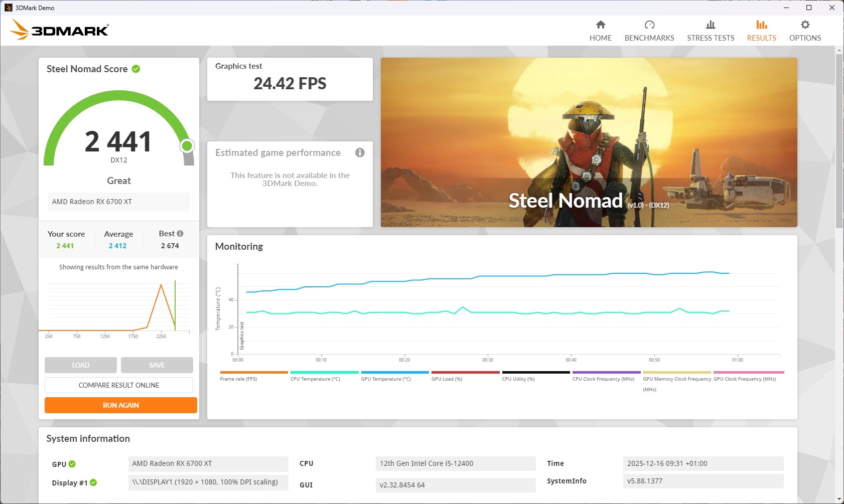Click the Your score value 2 441
Image resolution: width=844 pixels, height=504 pixels.
point(65,246)
